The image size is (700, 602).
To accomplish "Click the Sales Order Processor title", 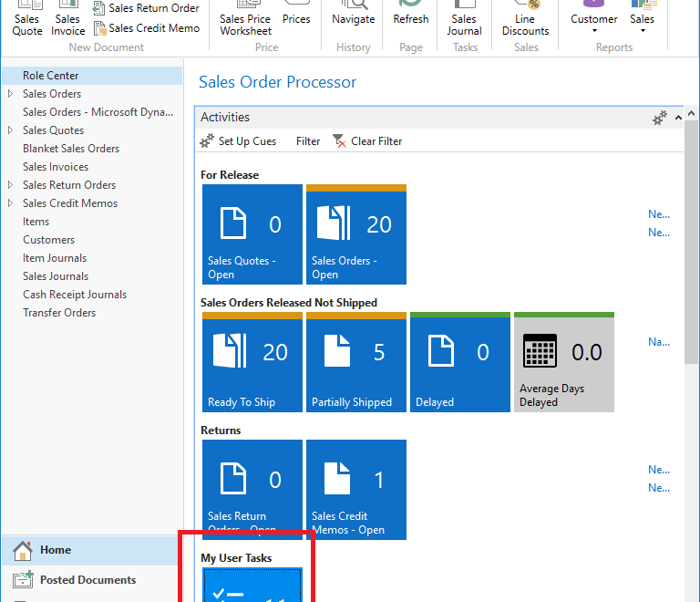I will point(277,82).
